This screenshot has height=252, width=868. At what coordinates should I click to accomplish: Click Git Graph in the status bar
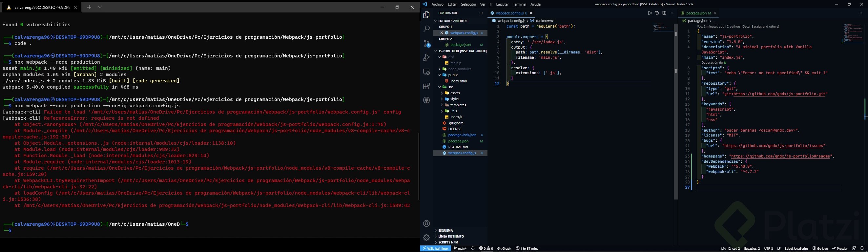(504, 249)
